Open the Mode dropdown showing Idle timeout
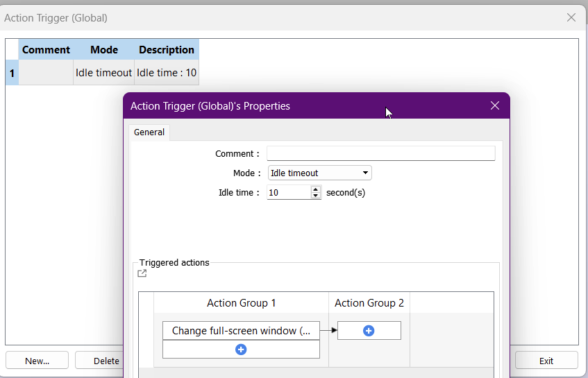Screen dimensions: 588x378 click(320, 173)
